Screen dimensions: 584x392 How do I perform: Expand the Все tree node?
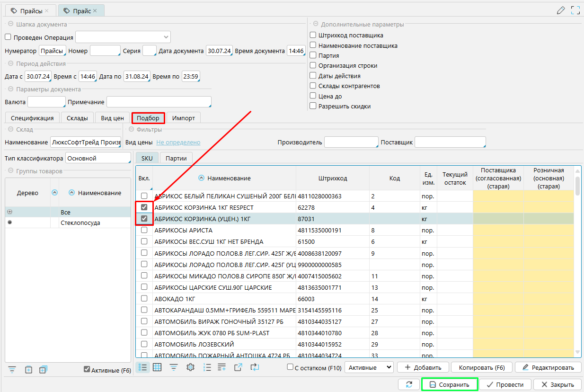9,212
